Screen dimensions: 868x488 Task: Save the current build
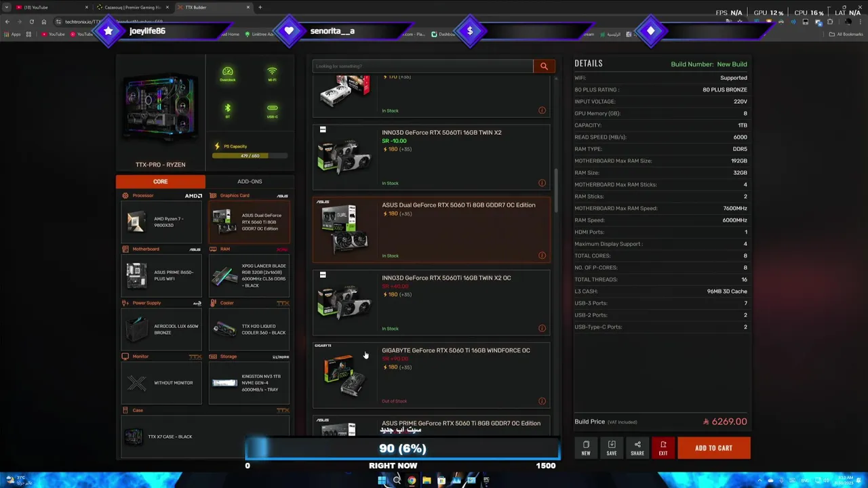pos(612,448)
